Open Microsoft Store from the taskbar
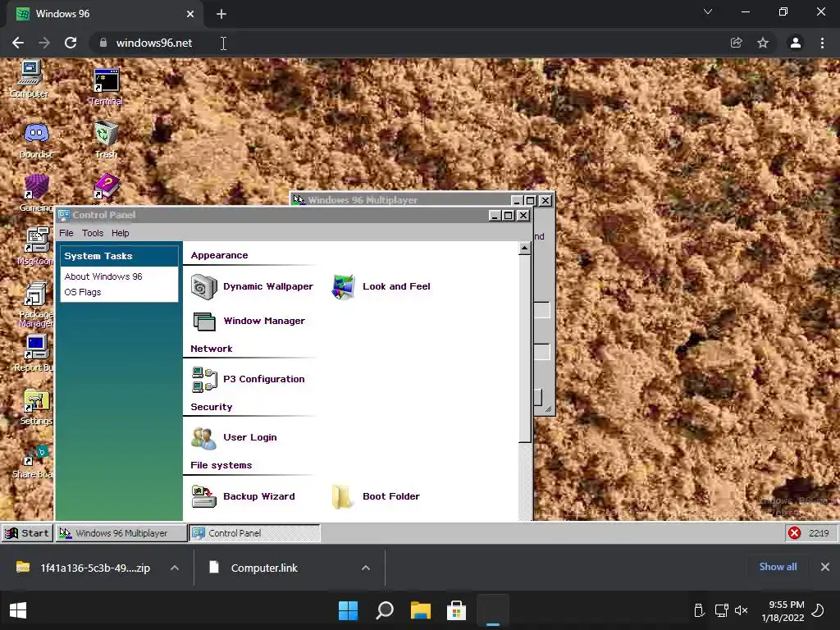 point(456,610)
